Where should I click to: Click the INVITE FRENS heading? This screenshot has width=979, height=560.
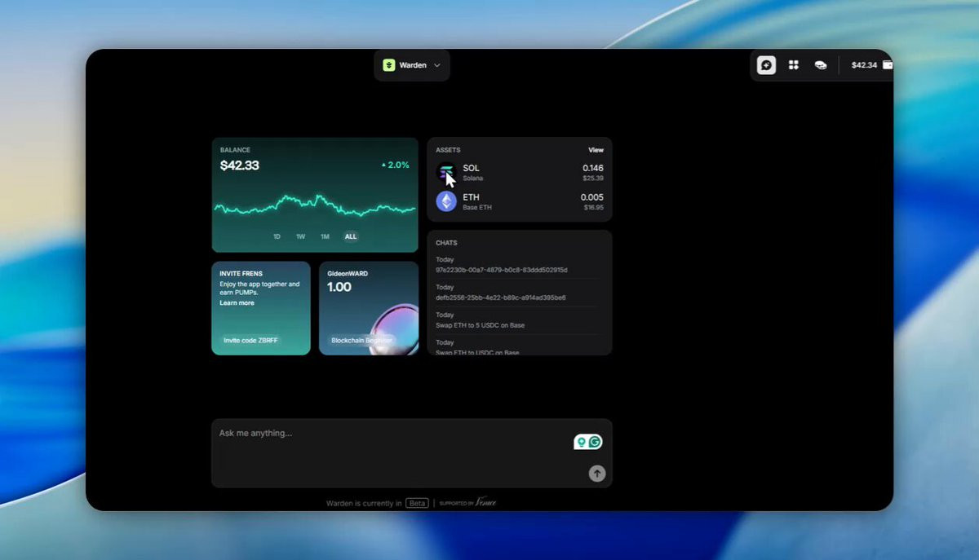coord(241,274)
